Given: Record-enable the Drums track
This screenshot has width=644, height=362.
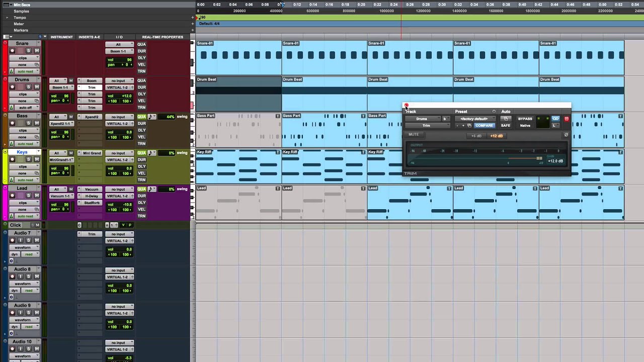Looking at the screenshot, I should [13, 87].
